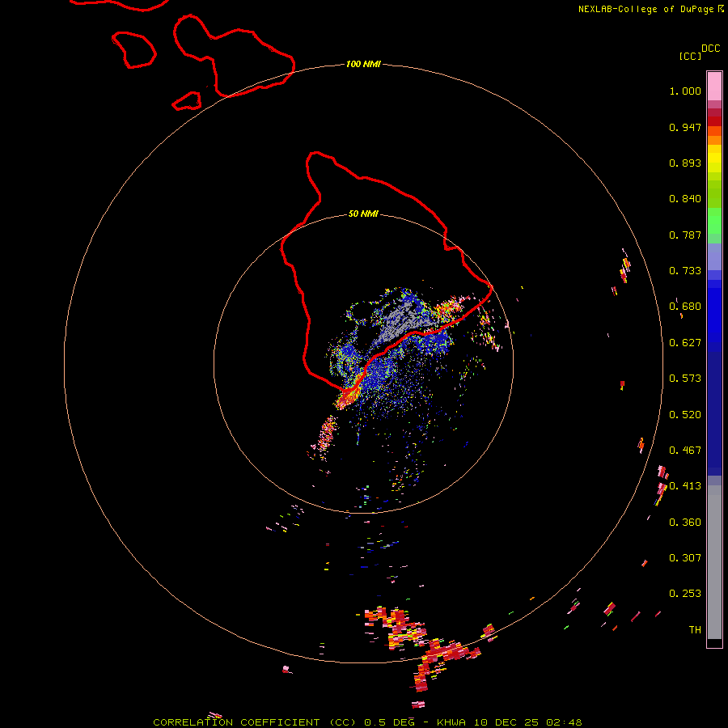Click the 10 DEC 25 date in footer
The image size is (728, 728).
point(506,722)
